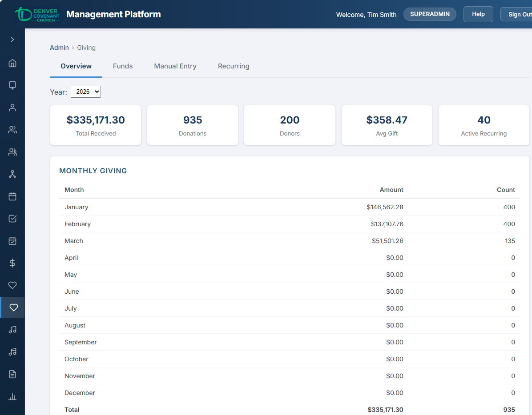Viewport: 532px width, 415px height.
Task: Select the checkbox tasks icon in sidebar
Action: [x=12, y=219]
